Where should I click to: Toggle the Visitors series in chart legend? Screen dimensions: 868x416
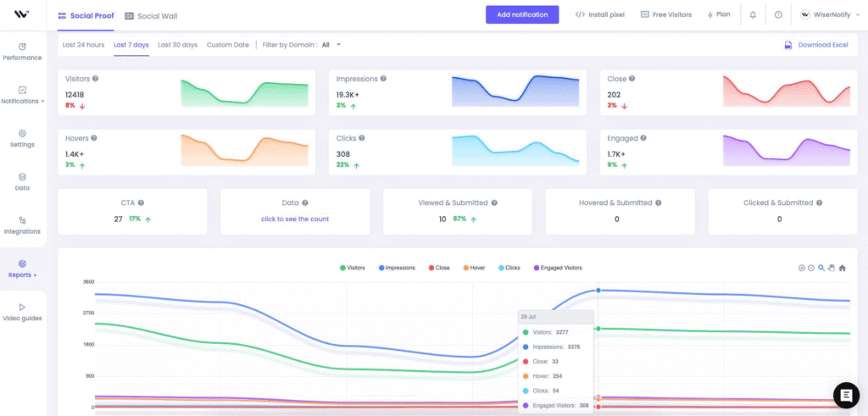click(x=353, y=268)
